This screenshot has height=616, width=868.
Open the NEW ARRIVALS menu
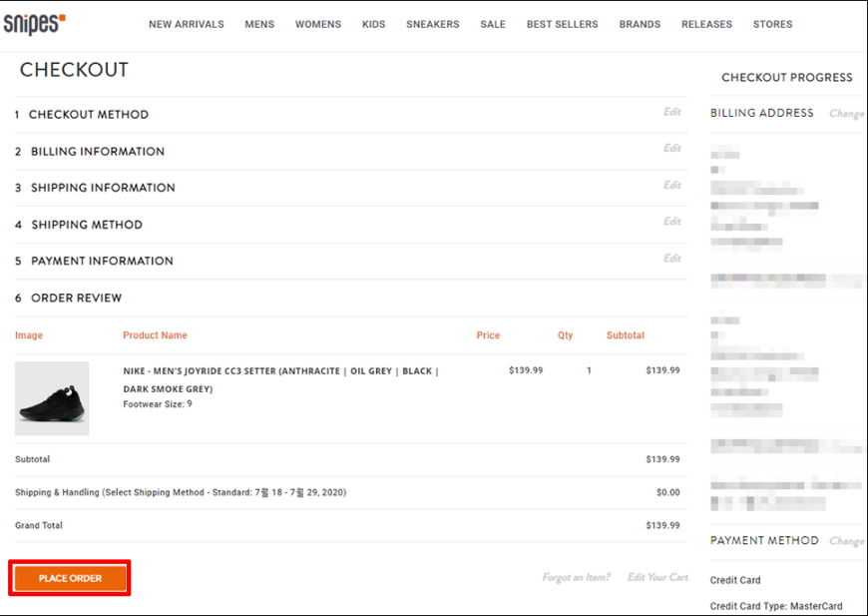(186, 24)
